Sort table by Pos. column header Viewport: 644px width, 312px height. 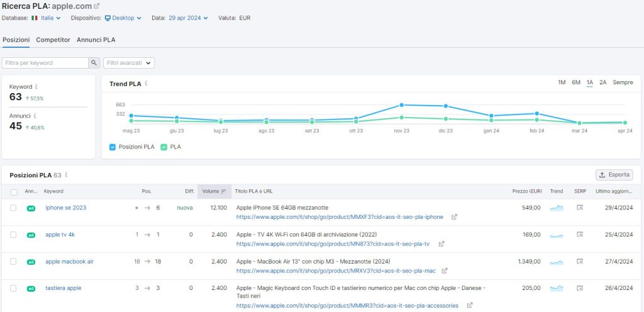click(147, 191)
